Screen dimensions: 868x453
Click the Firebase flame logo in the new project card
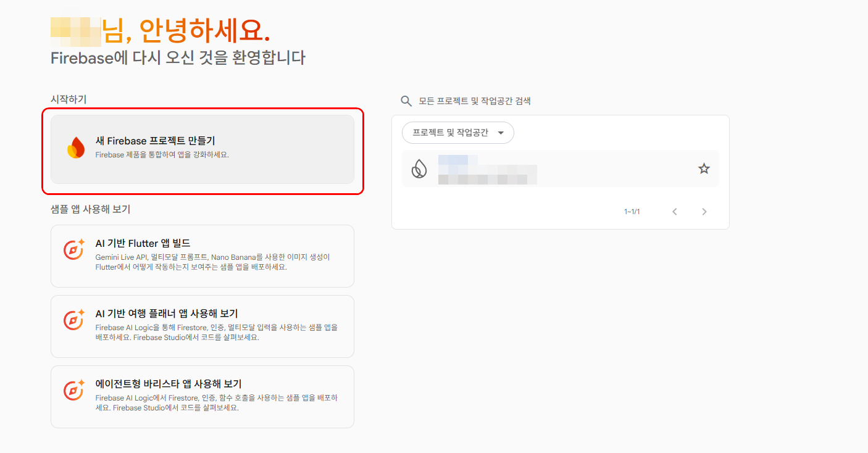point(76,148)
